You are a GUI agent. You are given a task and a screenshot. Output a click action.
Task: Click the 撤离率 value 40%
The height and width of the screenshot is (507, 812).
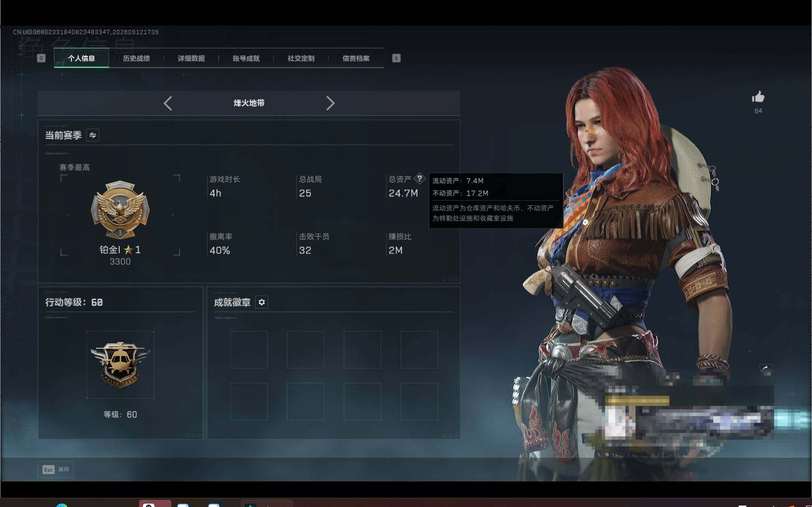[220, 250]
